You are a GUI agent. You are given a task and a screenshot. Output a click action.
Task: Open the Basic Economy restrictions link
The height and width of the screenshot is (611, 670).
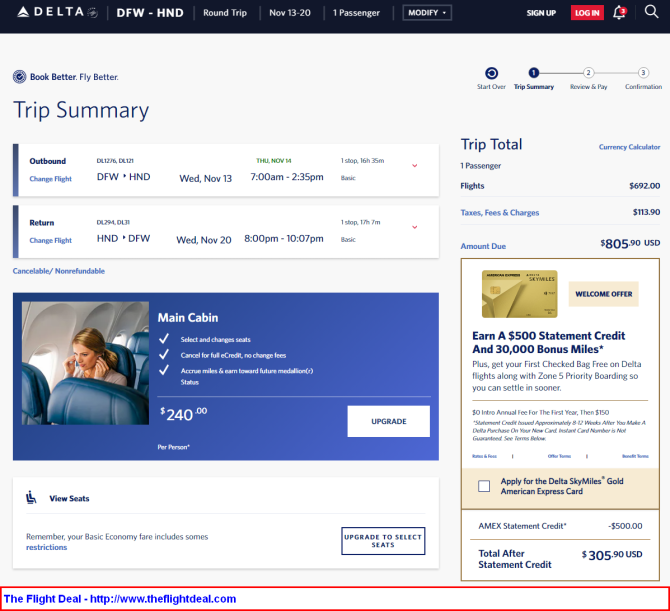pos(47,547)
